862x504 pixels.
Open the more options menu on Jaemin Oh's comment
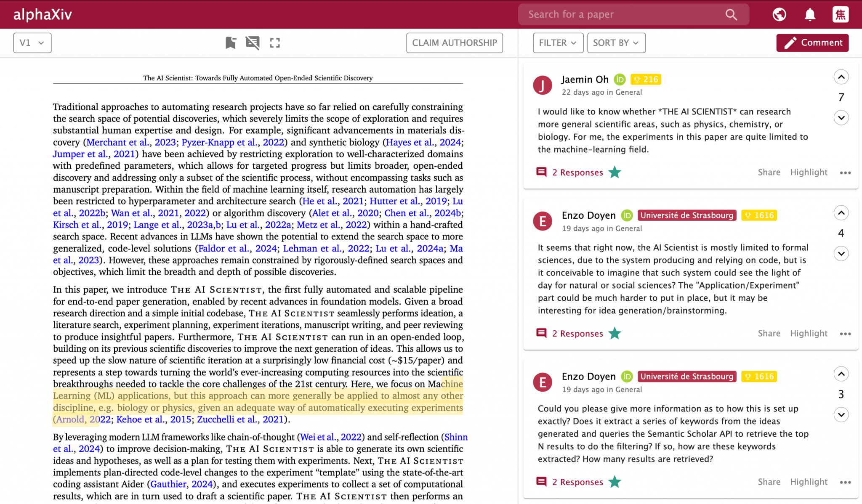tap(845, 172)
